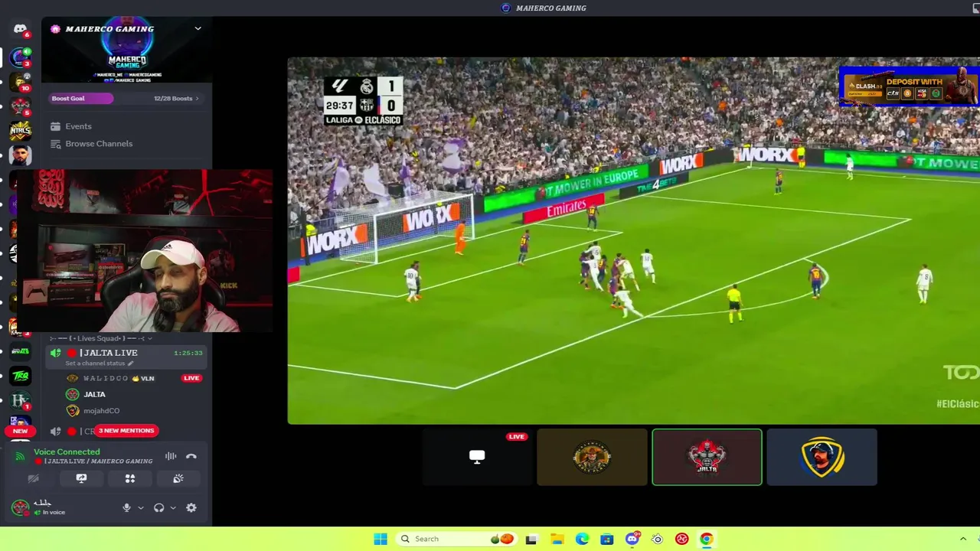
Task: Select the gold emblem participant tile
Action: pos(592,457)
